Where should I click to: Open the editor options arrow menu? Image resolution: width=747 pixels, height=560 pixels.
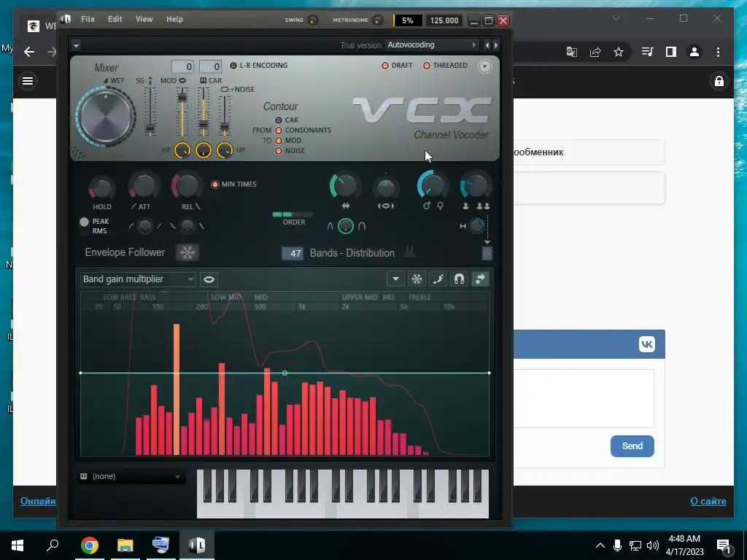[395, 279]
